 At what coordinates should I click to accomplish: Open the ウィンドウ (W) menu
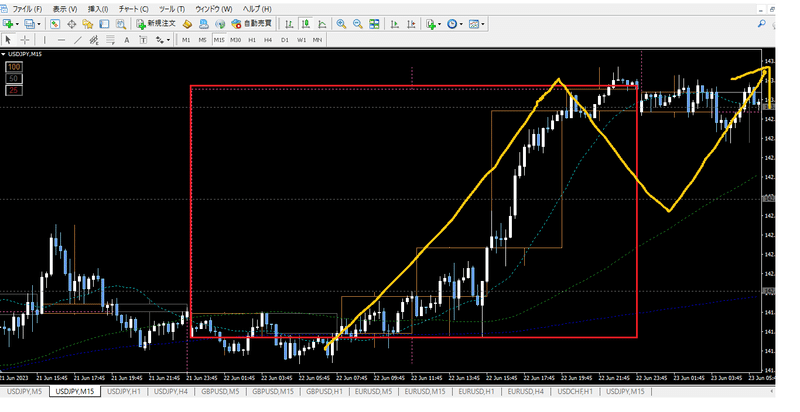pos(213,9)
